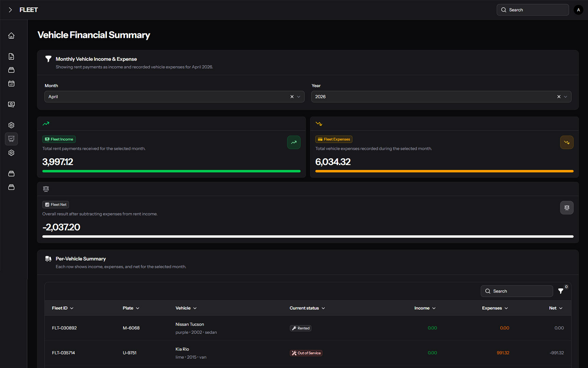Click the Fleet Income badge
The image size is (588, 368).
[59, 139]
